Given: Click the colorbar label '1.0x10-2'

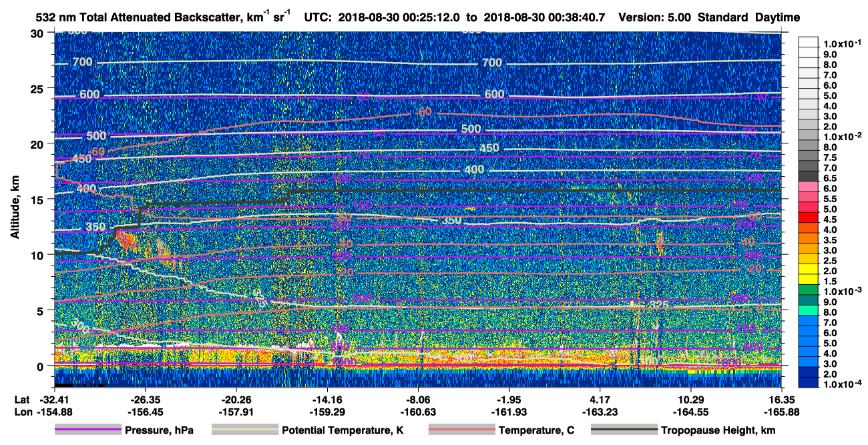Looking at the screenshot, I should (843, 136).
